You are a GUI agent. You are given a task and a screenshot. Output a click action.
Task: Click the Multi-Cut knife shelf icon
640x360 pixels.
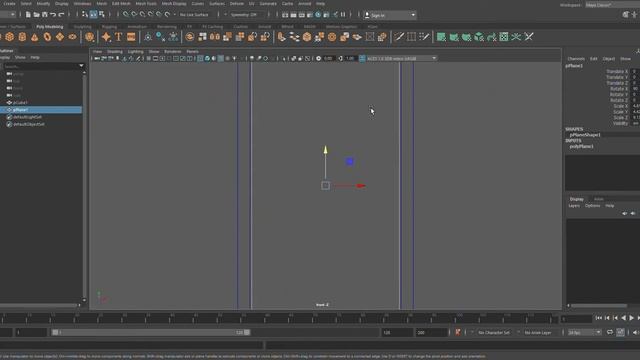point(399,37)
